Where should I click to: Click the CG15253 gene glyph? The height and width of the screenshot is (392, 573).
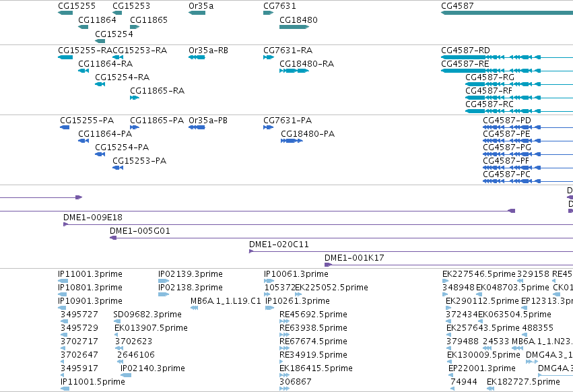point(117,13)
